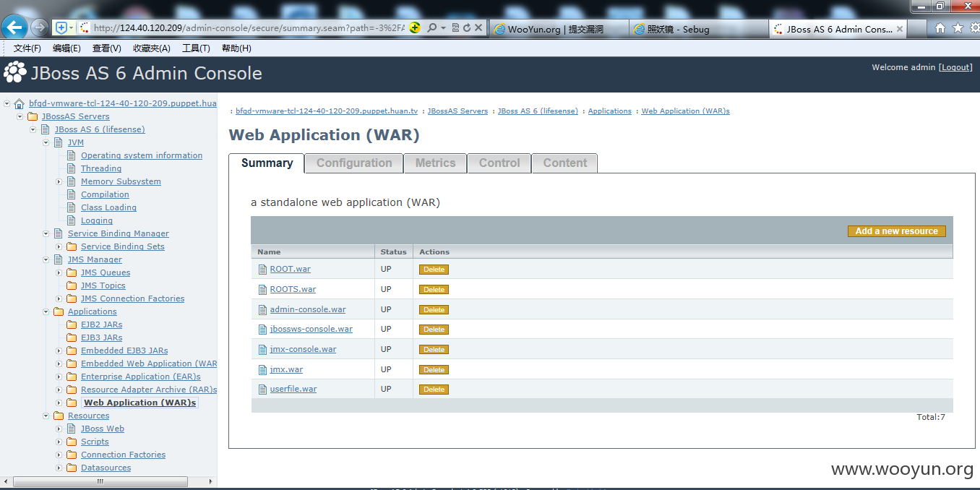Expand the JMS Queues node
The image size is (980, 490).
pyautogui.click(x=59, y=272)
